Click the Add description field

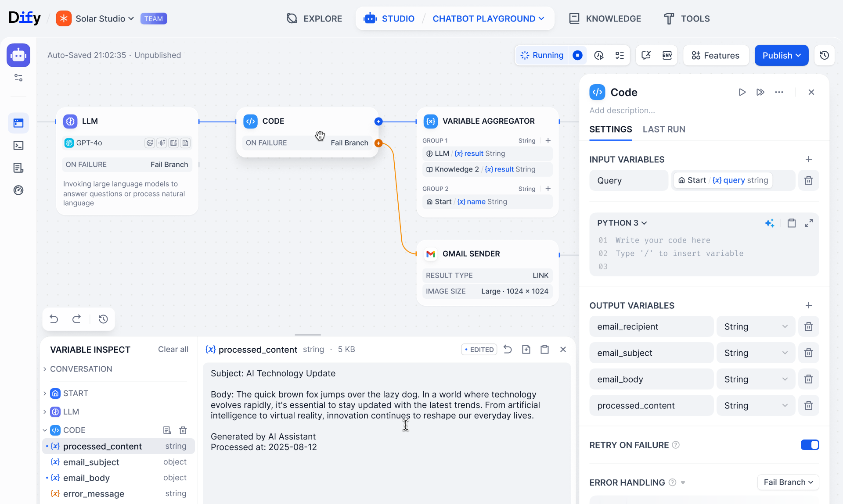click(622, 111)
